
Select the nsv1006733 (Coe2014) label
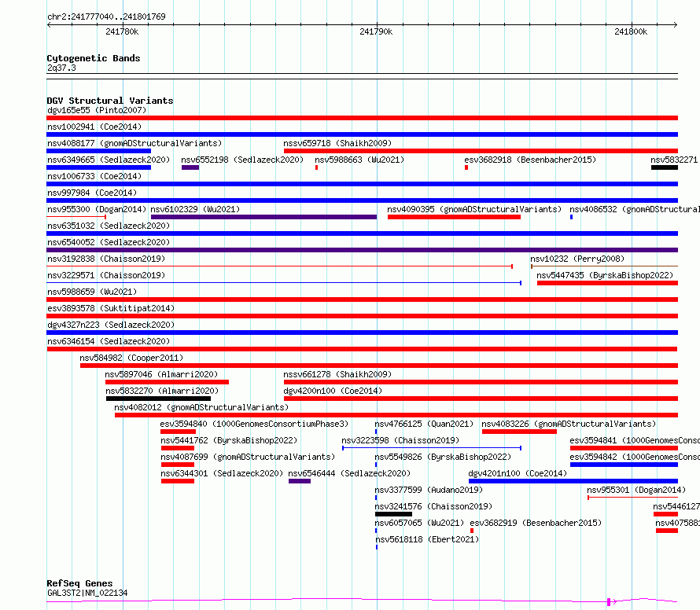click(x=94, y=176)
